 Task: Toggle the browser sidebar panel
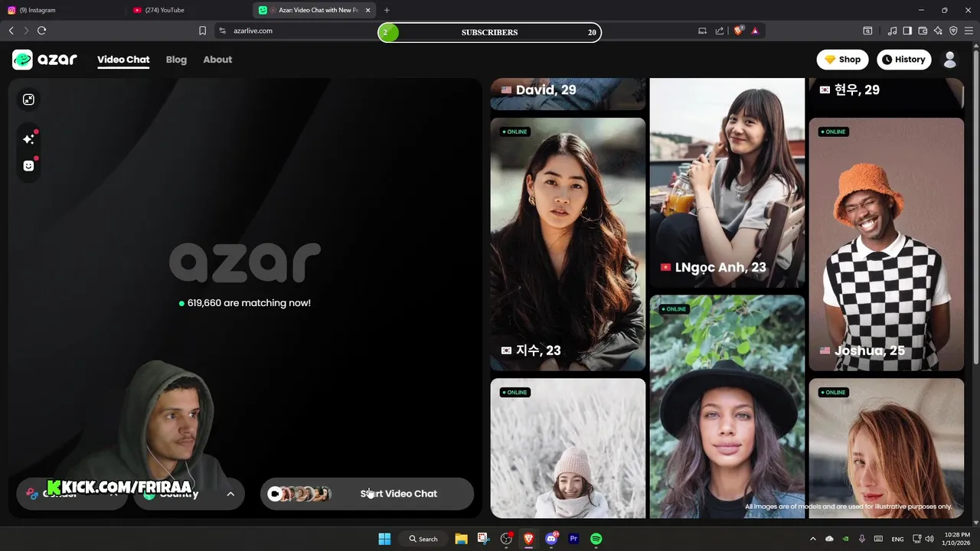pos(907,31)
